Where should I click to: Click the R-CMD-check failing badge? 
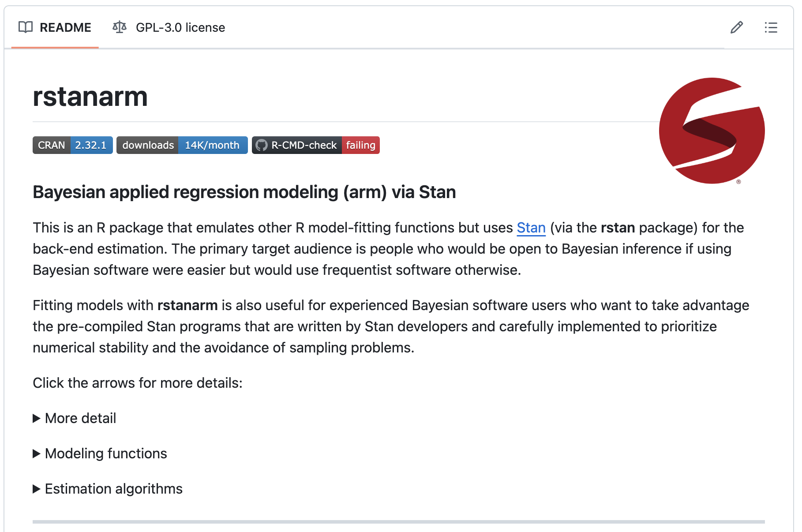315,145
